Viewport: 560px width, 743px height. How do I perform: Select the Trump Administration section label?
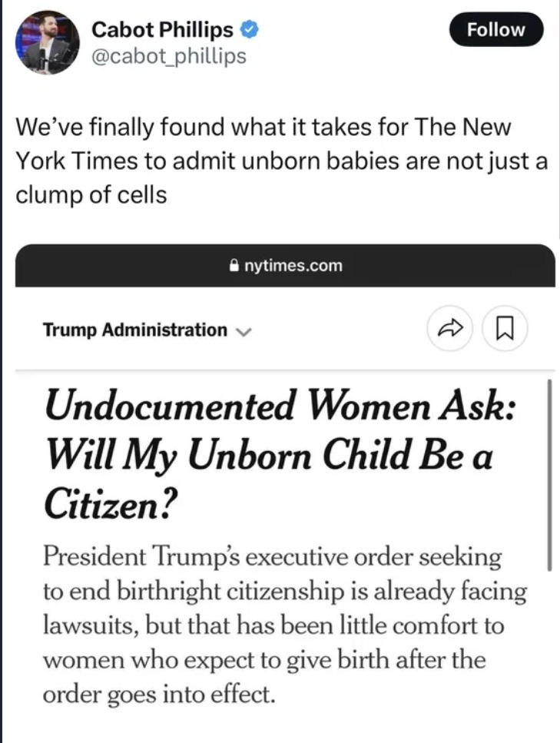135,330
